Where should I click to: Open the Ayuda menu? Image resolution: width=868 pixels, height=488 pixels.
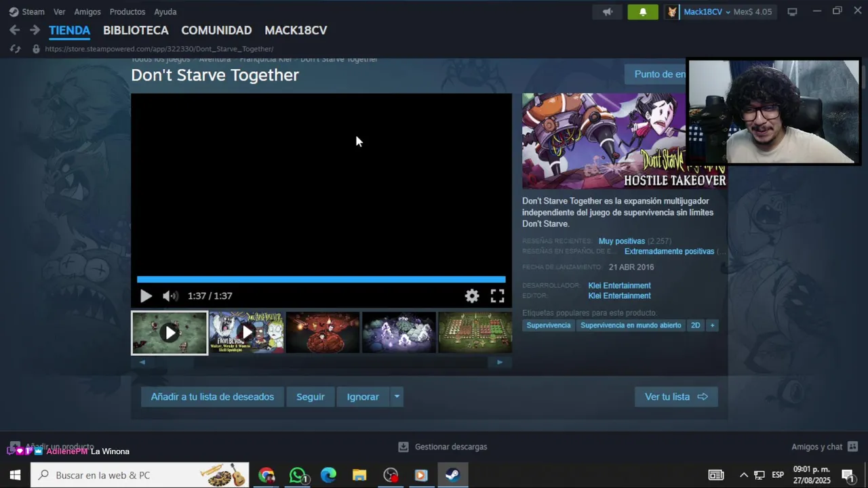tap(165, 12)
